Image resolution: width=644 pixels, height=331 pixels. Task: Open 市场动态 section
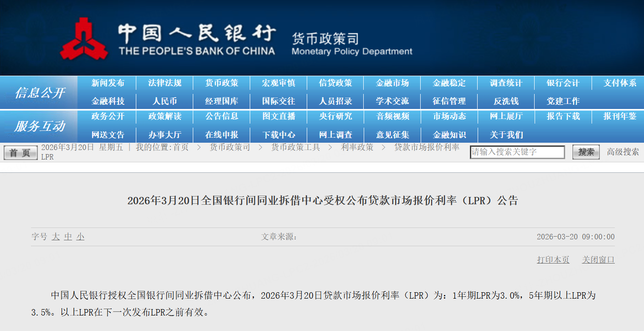(x=449, y=116)
